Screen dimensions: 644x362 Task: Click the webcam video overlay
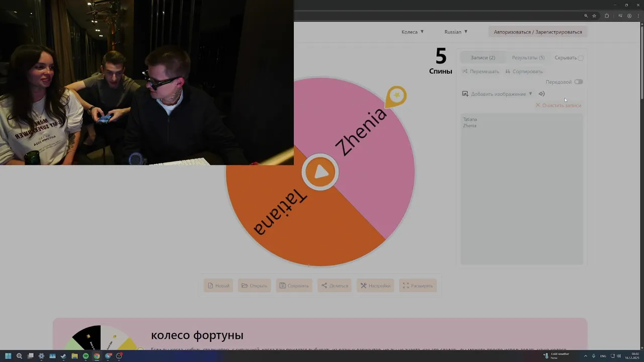(147, 82)
